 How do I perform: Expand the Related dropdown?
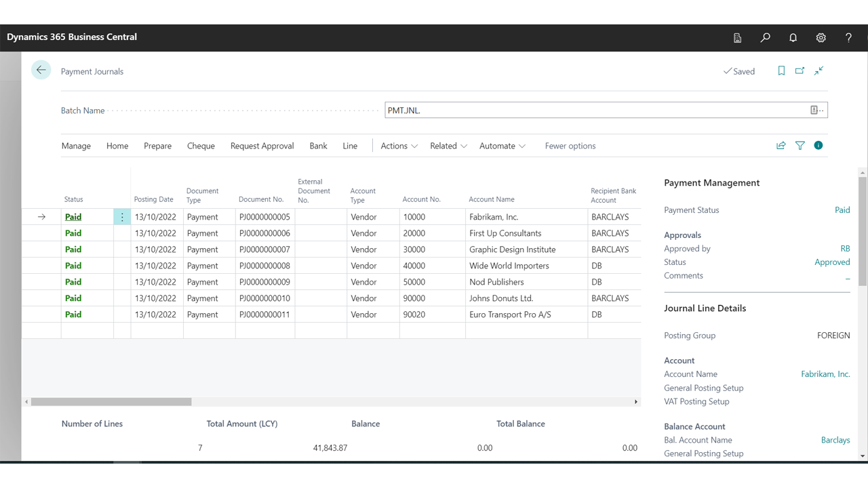pyautogui.click(x=449, y=146)
